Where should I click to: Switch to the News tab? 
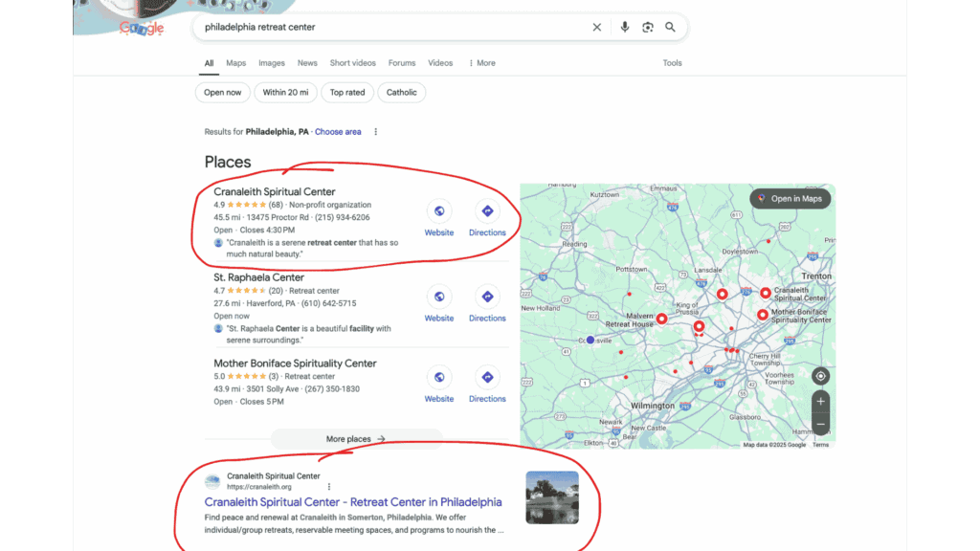point(307,63)
